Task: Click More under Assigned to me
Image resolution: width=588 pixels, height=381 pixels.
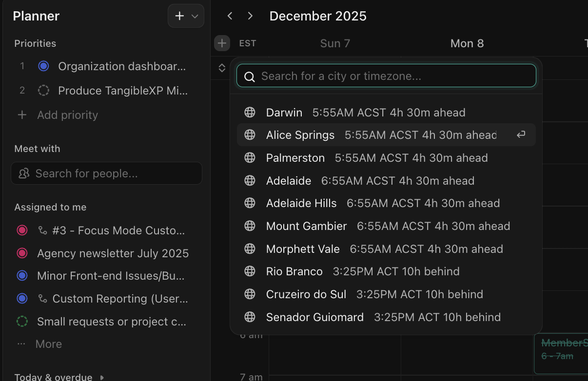Action: pyautogui.click(x=48, y=344)
